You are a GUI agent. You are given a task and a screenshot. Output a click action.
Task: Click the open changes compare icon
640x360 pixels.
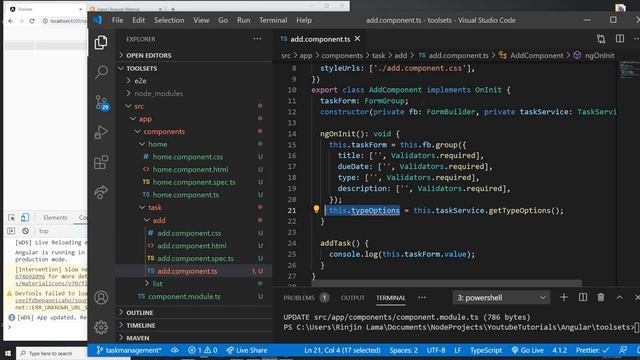tap(601, 39)
